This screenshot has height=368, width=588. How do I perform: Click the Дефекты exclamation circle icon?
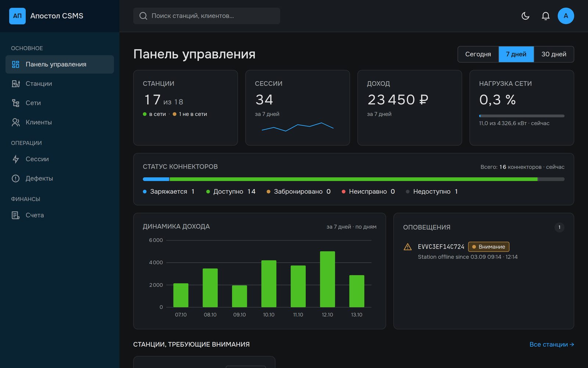(15, 178)
